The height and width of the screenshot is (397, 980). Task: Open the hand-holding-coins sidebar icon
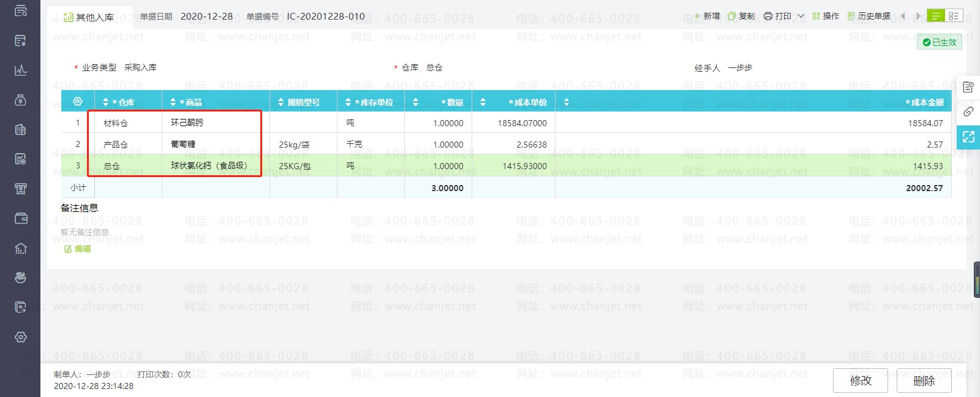pos(20,278)
